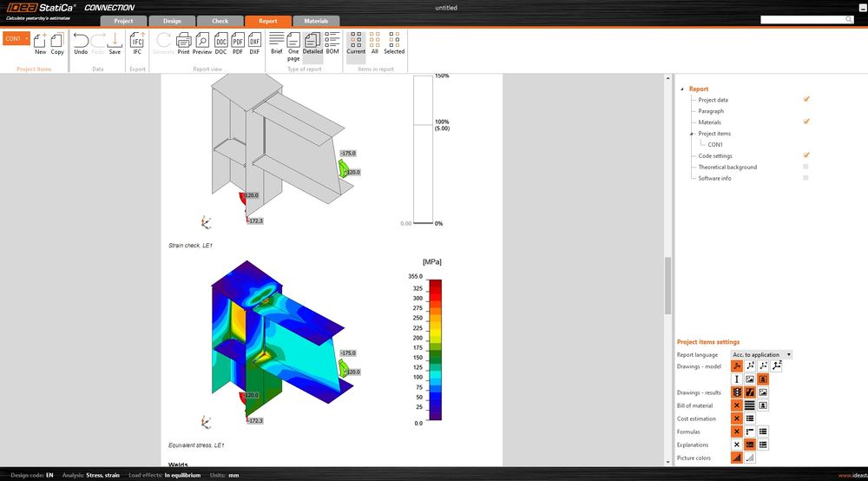Export report as DOC
The height and width of the screenshot is (481, 868).
(x=220, y=43)
